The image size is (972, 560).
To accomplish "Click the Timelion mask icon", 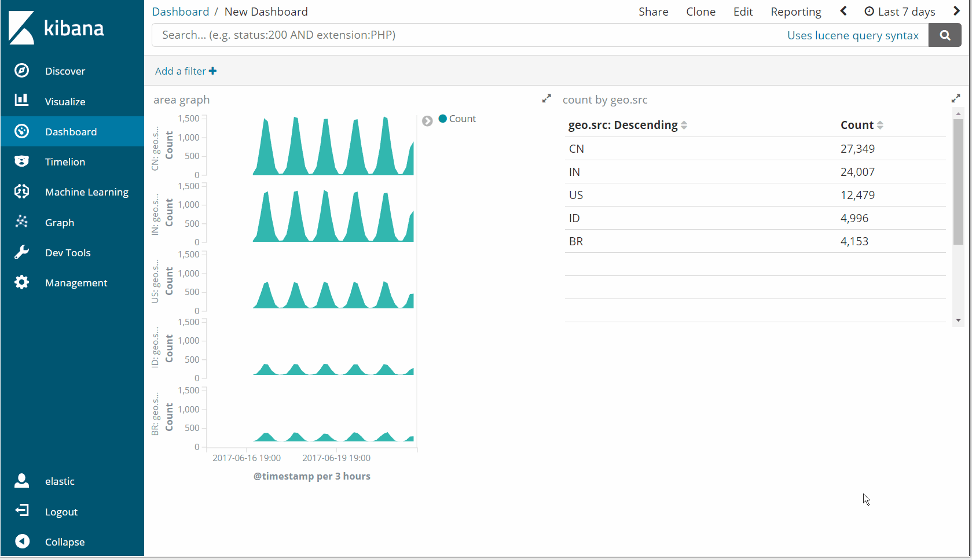I will point(21,161).
